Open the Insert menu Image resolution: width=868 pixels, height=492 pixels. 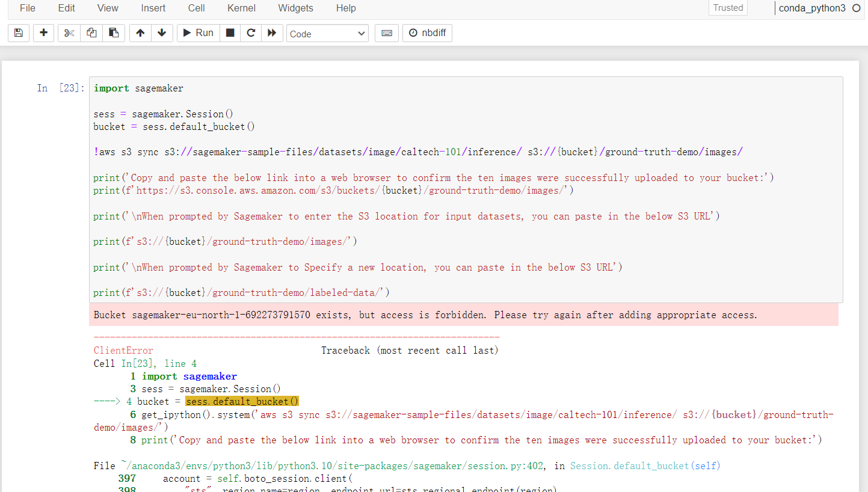click(x=153, y=8)
